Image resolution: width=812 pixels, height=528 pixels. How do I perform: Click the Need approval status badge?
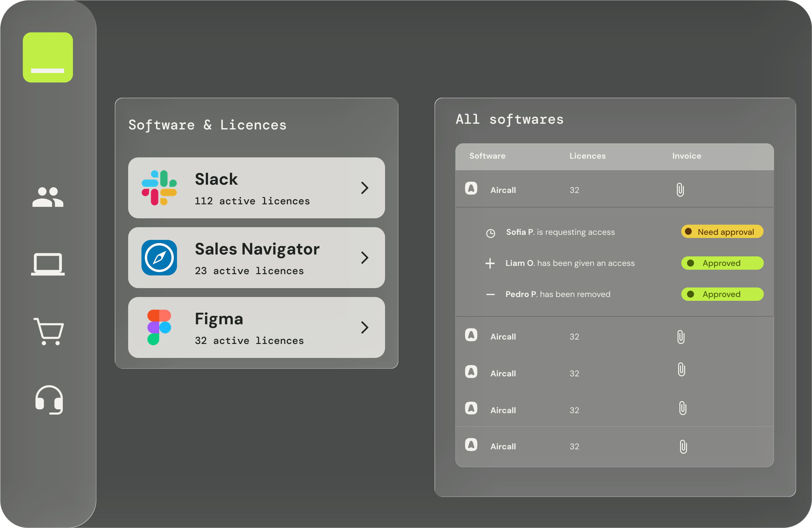[722, 232]
